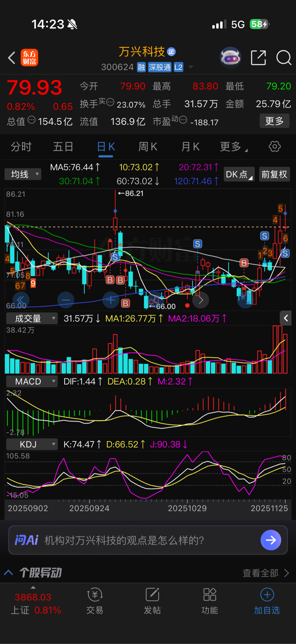
Task: Open 交易 trading icon
Action: coord(94,601)
